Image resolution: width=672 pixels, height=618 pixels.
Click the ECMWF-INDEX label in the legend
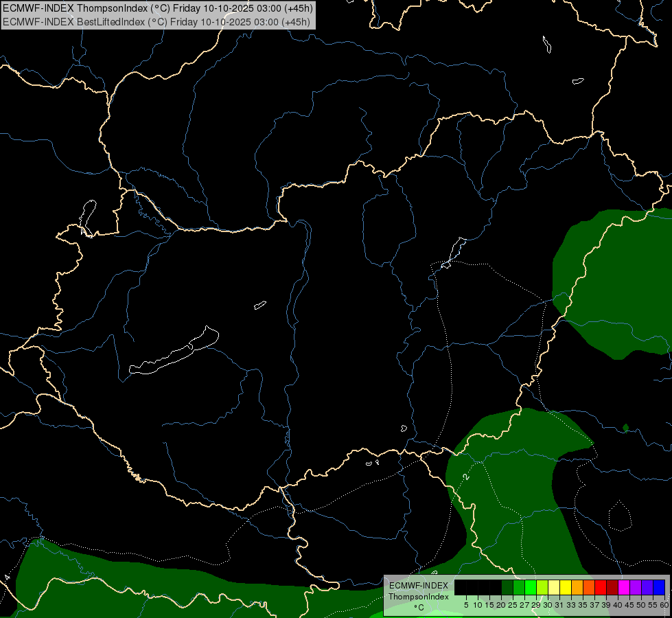coord(418,586)
